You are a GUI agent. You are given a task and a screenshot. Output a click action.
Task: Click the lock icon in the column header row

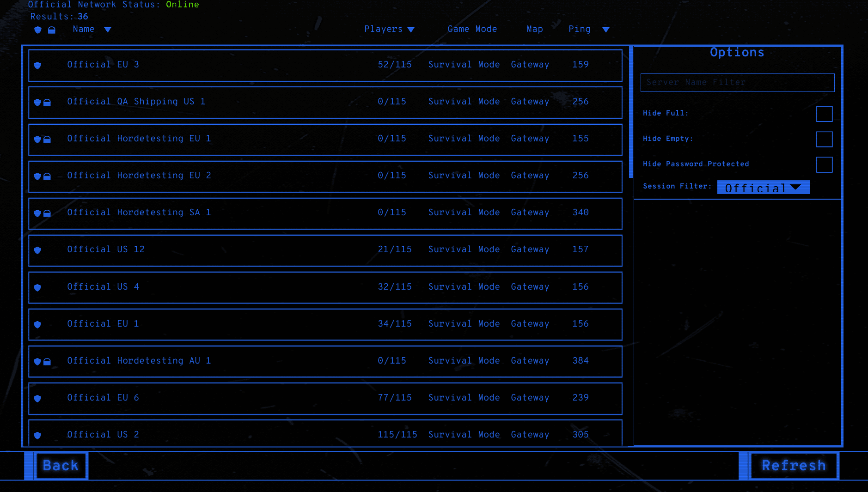(x=52, y=30)
